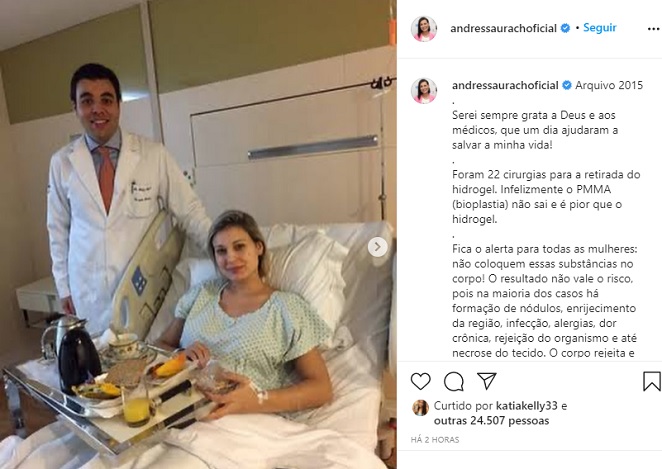Go to the next photo with the carousel arrow
Viewport: 662px width, 469px height.
(x=377, y=247)
